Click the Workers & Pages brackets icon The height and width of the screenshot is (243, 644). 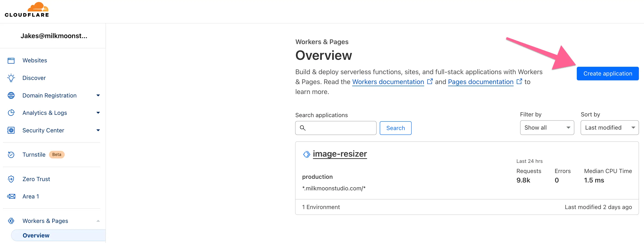coord(11,221)
